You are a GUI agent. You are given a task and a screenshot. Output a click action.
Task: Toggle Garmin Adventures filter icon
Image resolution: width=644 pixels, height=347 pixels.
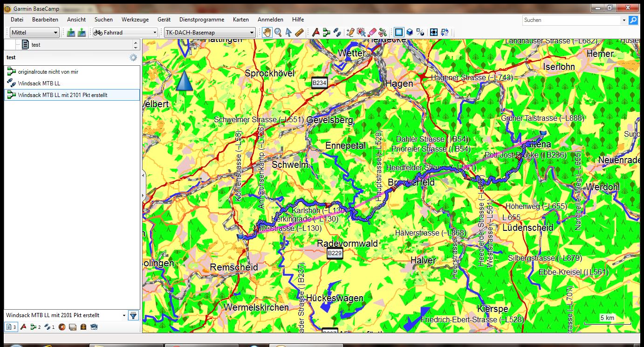62,327
